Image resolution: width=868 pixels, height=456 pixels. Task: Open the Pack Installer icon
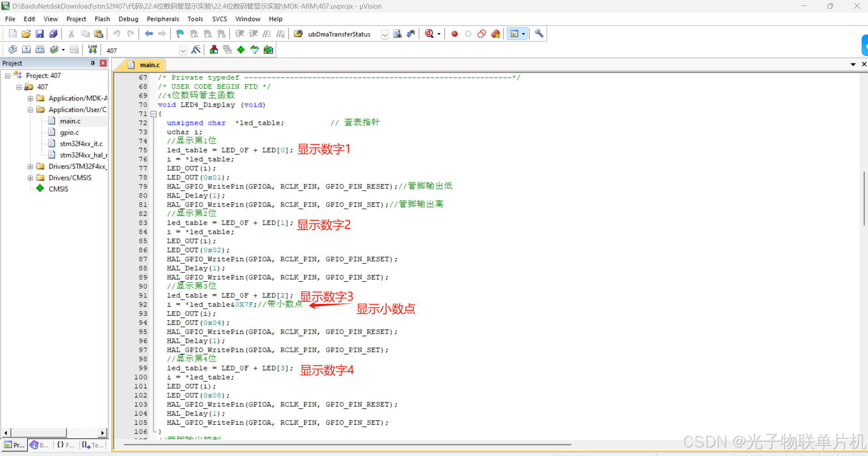268,50
